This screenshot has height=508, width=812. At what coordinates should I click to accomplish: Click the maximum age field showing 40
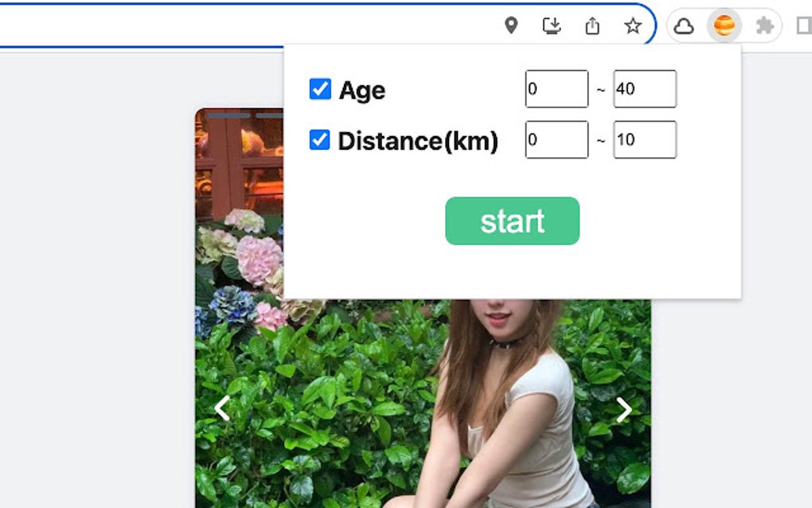pos(645,88)
